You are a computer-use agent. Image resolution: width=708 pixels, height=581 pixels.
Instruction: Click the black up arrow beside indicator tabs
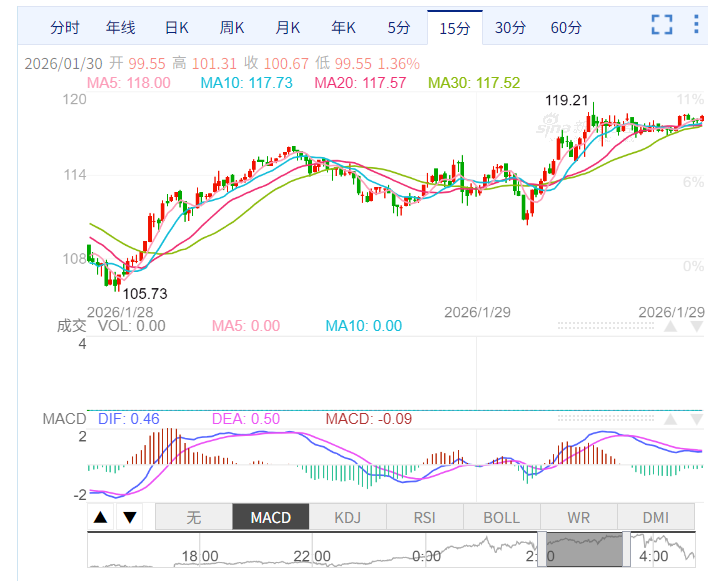coord(101,517)
